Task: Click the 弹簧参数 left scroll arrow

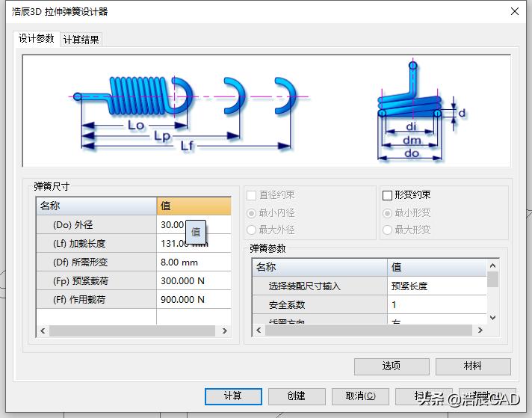Action: pos(259,330)
